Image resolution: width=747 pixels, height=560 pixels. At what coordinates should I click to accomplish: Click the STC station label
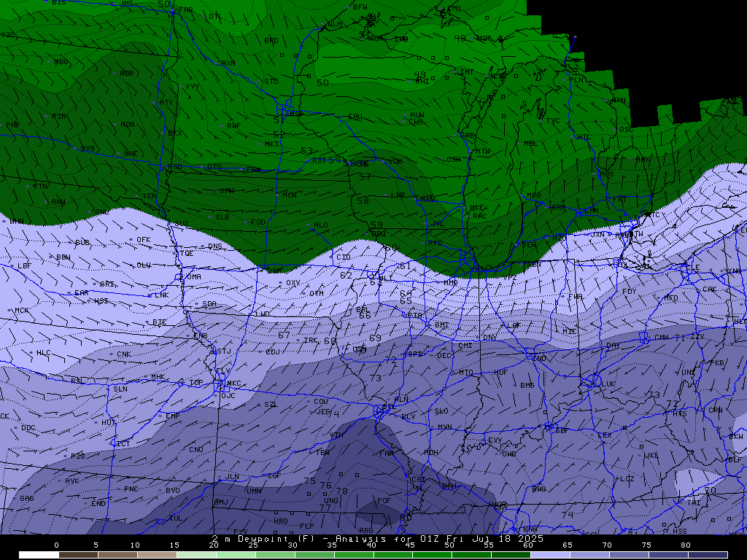point(271,82)
